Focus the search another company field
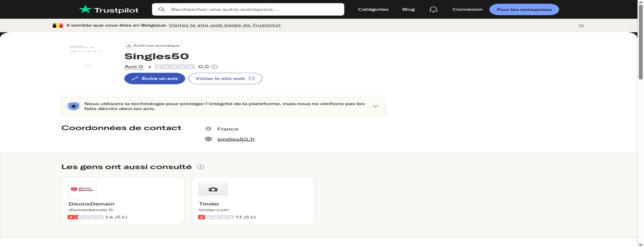The height and width of the screenshot is (247, 644). 248,9
